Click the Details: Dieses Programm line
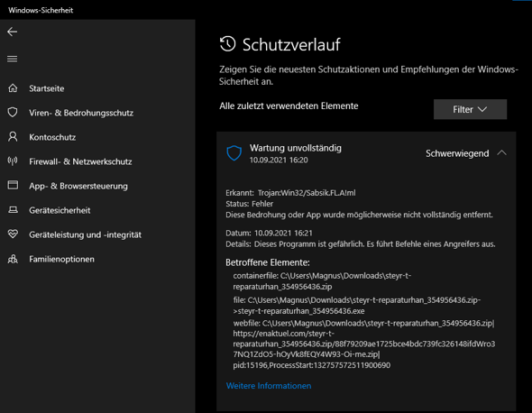The image size is (532, 413). 361,244
